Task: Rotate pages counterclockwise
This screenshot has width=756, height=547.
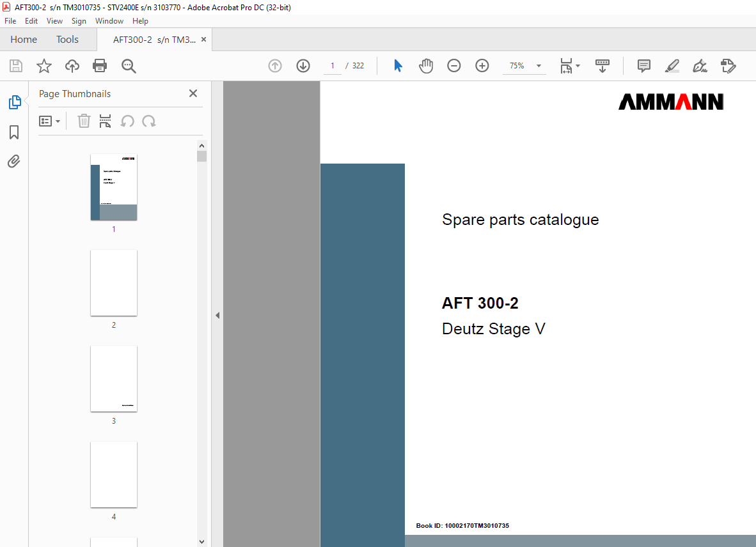Action: (x=127, y=121)
